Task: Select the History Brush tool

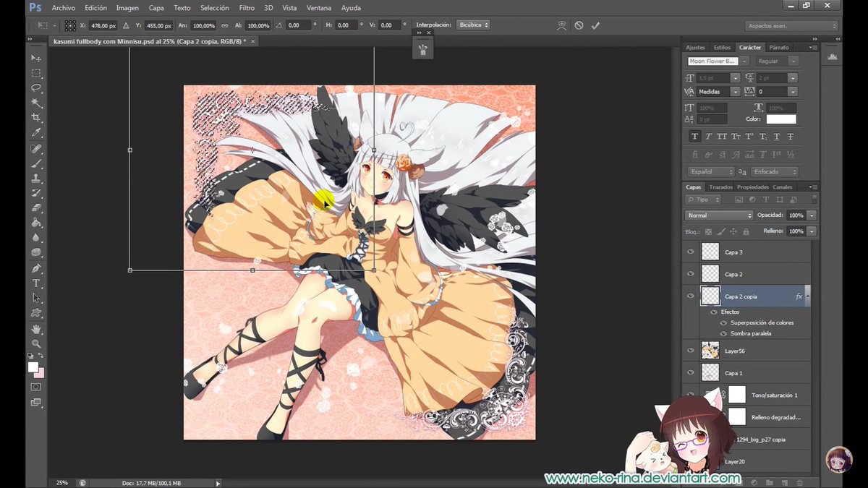Action: tap(36, 193)
